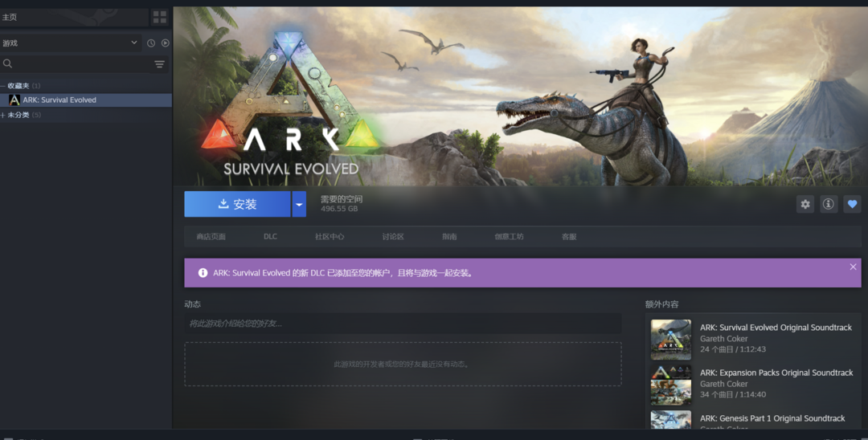Screen dimensions: 868x440
Task: Click the search magnifier icon
Action: (x=8, y=64)
